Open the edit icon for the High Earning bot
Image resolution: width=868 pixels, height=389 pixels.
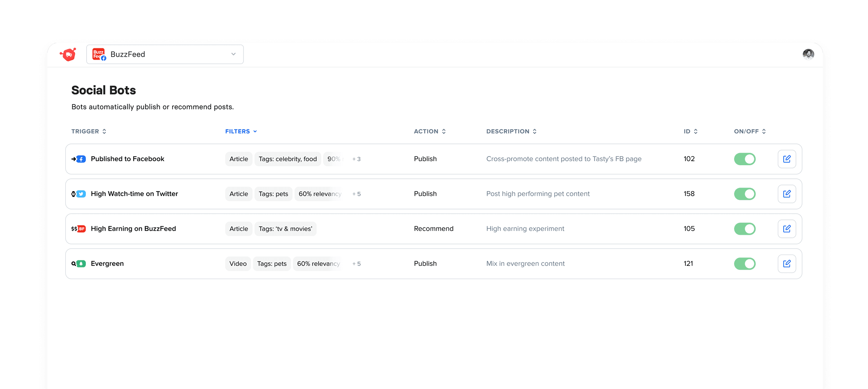[x=787, y=229]
